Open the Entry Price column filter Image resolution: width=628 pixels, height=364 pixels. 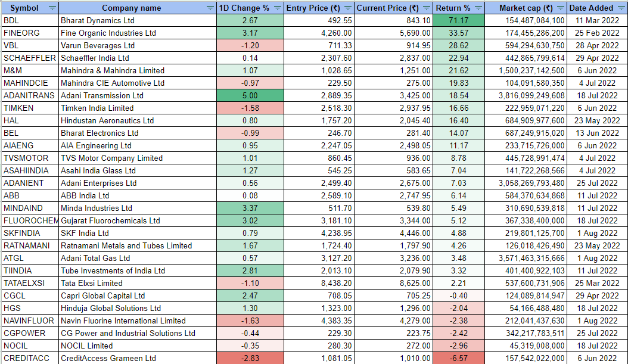coord(348,8)
